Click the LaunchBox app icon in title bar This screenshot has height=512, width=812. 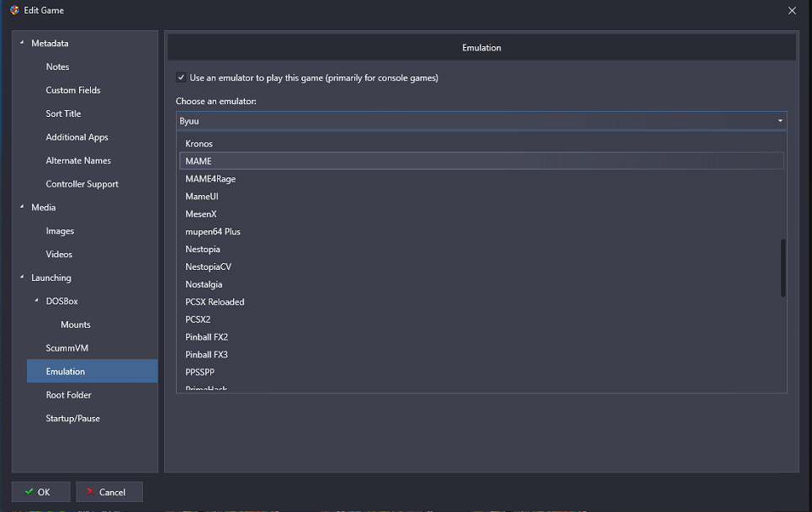tap(14, 10)
